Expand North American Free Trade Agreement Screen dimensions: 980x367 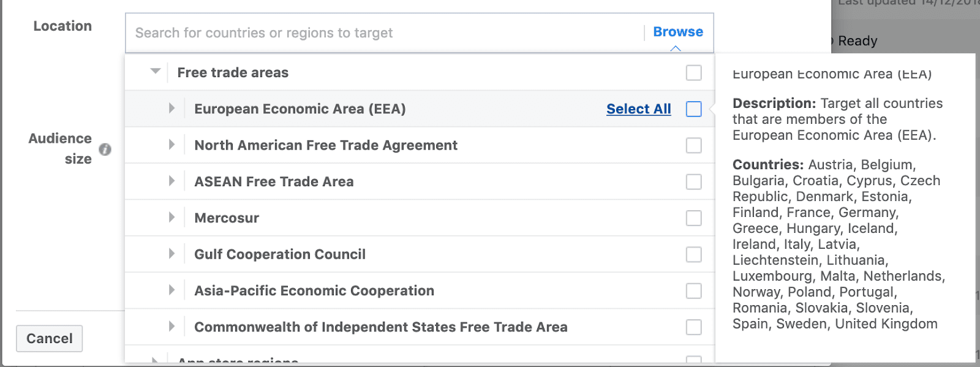click(171, 145)
